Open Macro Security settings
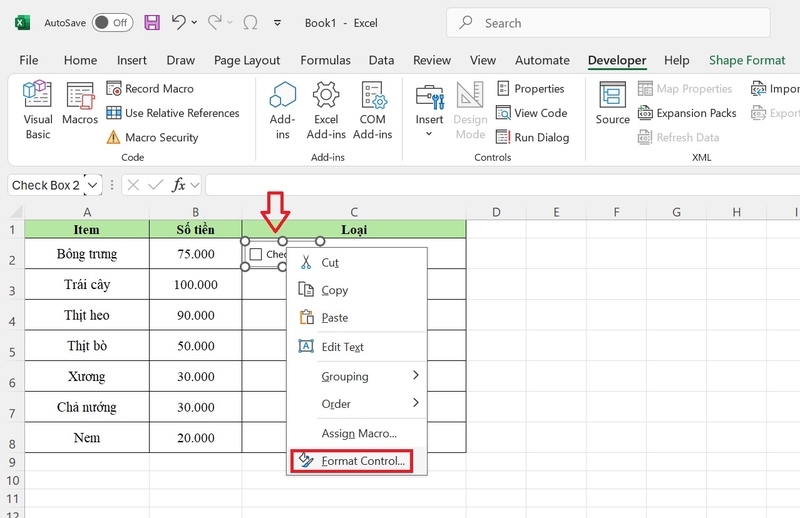800x518 pixels. (152, 137)
